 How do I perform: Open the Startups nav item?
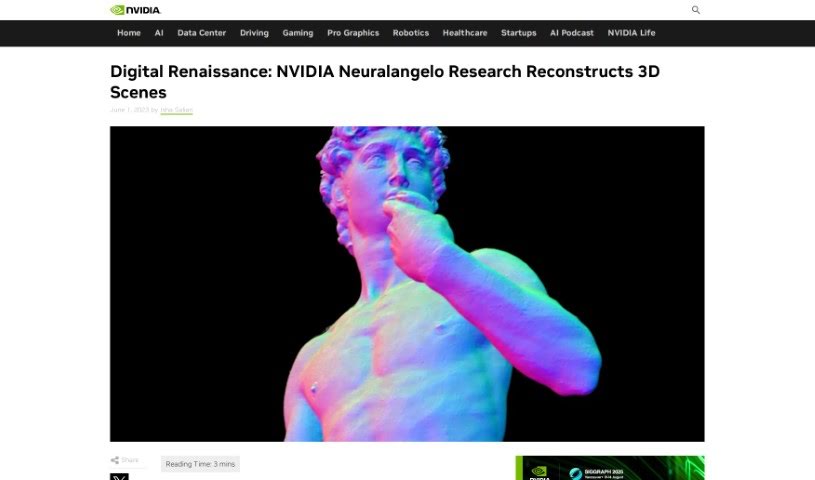point(518,33)
